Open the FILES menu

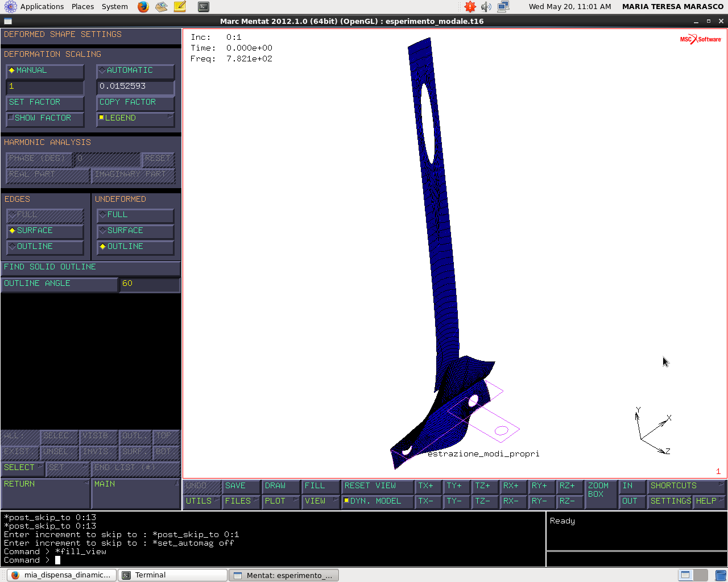[242, 501]
